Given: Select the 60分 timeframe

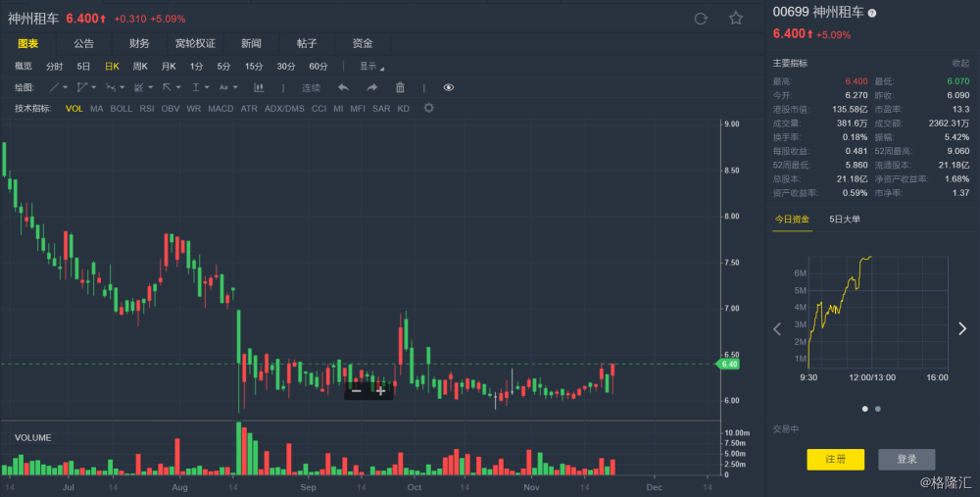Looking at the screenshot, I should tap(318, 67).
